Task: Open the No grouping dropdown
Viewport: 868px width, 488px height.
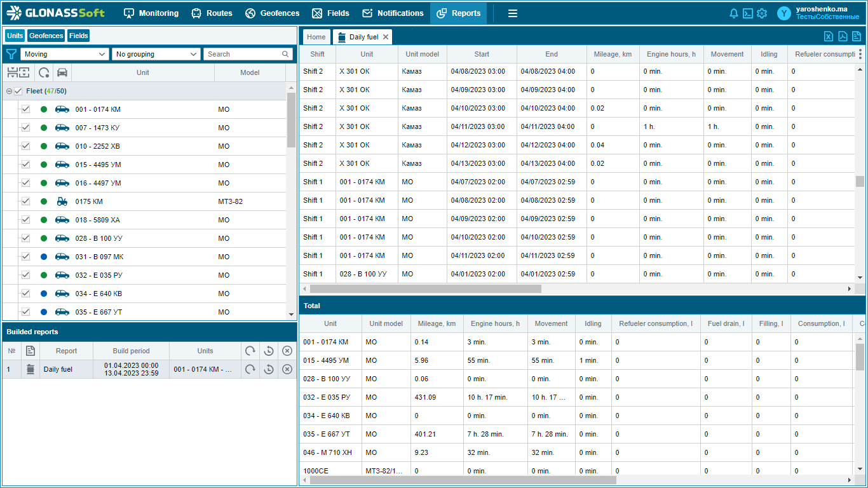Action: pos(156,54)
